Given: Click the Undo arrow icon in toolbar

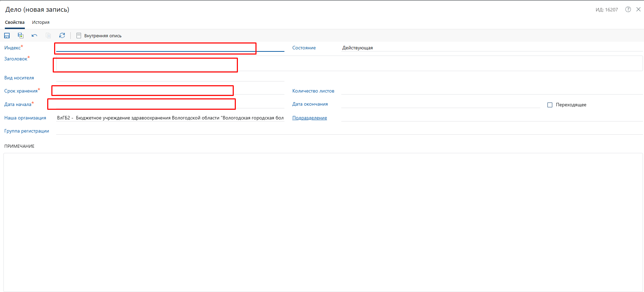Looking at the screenshot, I should click(x=34, y=36).
